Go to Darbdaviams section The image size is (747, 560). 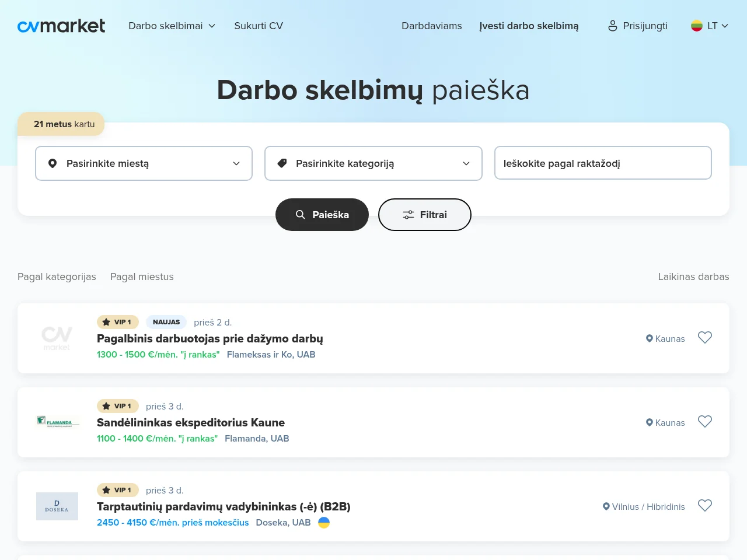tap(432, 26)
